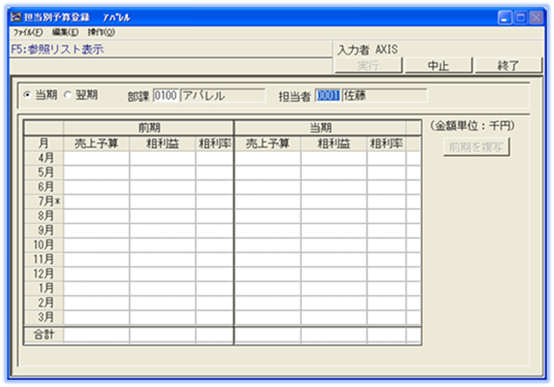Click 前期 粗利率 cell for 9月
Image resolution: width=554 pixels, height=387 pixels.
coord(214,230)
